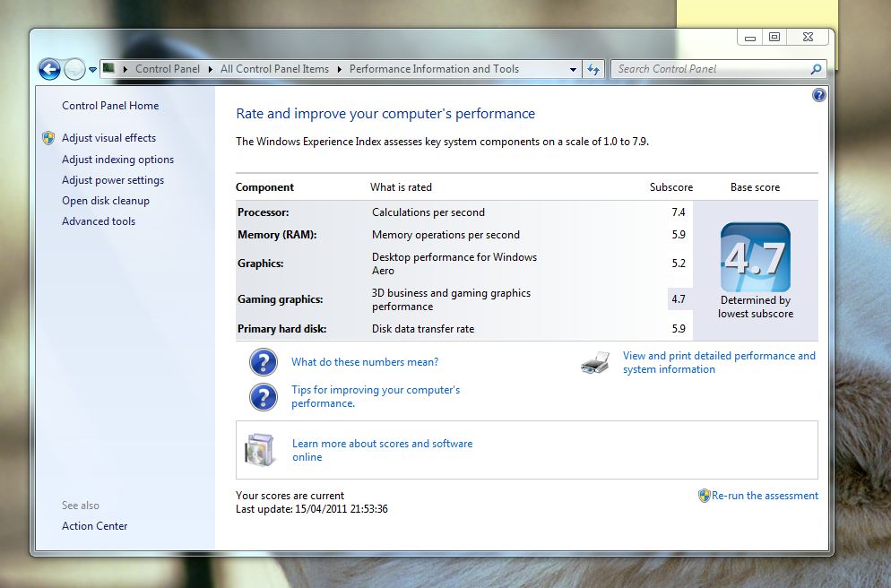This screenshot has height=588, width=891.
Task: Open Adjust indexing options
Action: coord(117,160)
